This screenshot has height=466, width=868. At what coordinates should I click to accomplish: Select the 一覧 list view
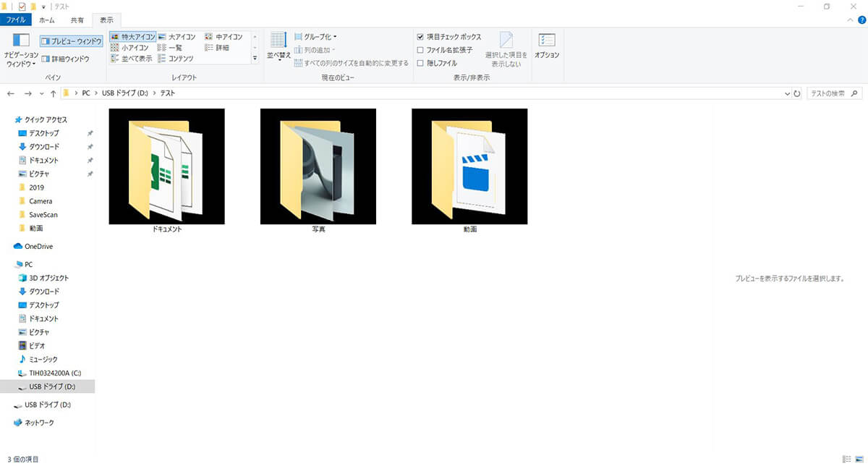point(175,48)
